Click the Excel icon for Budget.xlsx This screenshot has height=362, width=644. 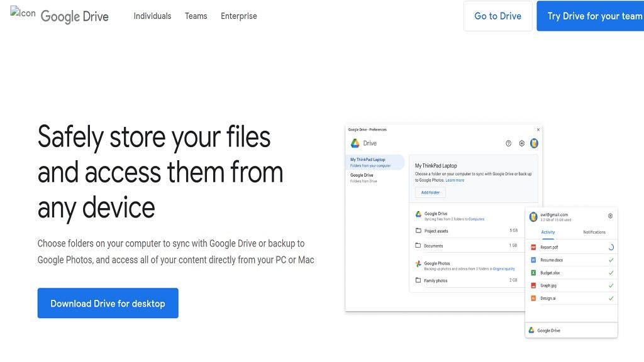pyautogui.click(x=533, y=273)
